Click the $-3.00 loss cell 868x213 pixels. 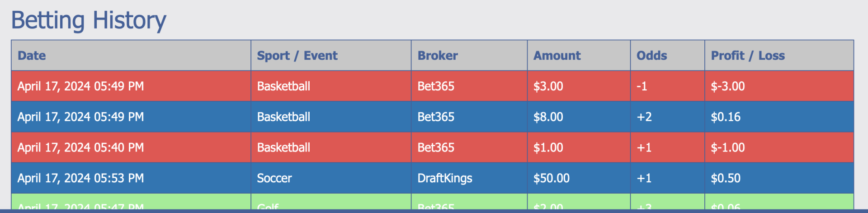click(x=727, y=86)
